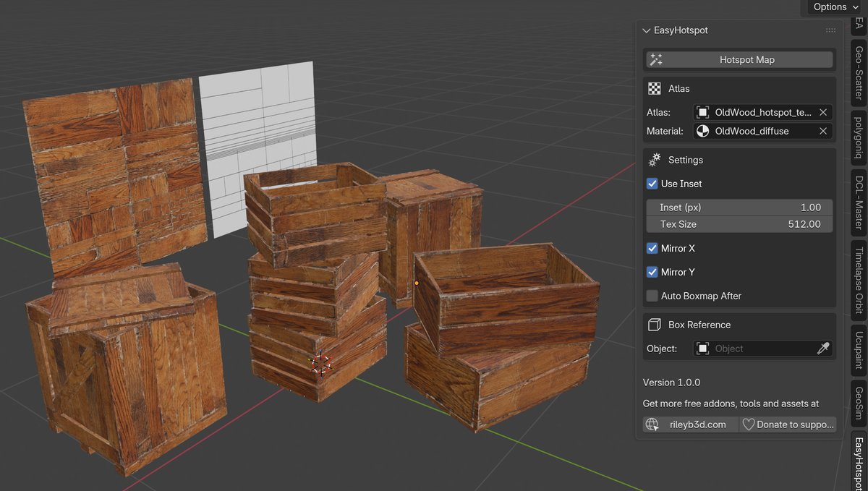Turn off the Mirror Y checkbox
Image resolution: width=868 pixels, height=491 pixels.
652,272
